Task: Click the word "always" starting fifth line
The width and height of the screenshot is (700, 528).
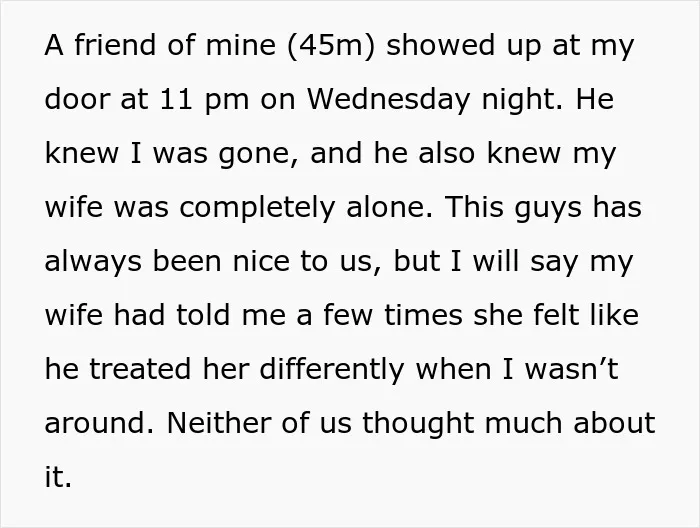Action: [x=93, y=262]
